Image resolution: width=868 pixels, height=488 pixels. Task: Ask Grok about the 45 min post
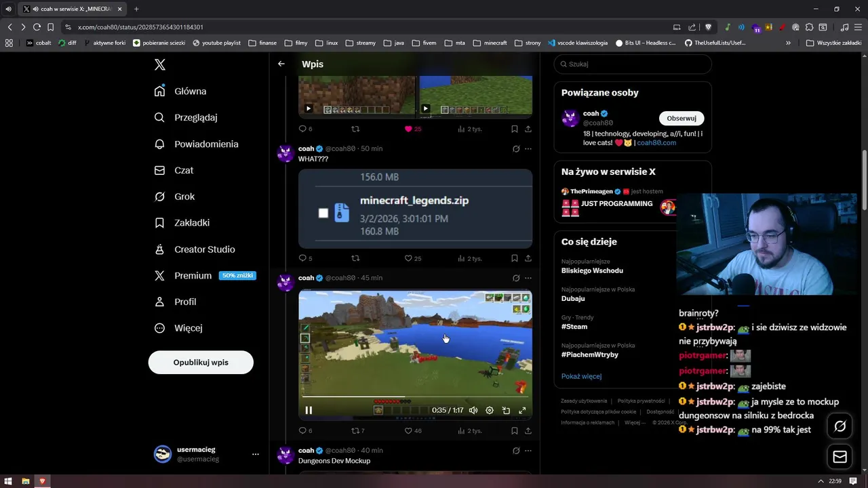click(x=516, y=278)
